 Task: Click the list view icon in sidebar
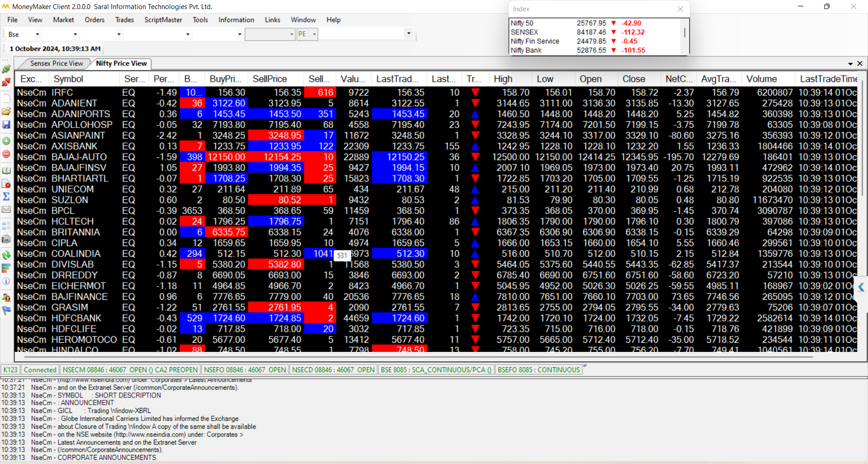coord(6,226)
